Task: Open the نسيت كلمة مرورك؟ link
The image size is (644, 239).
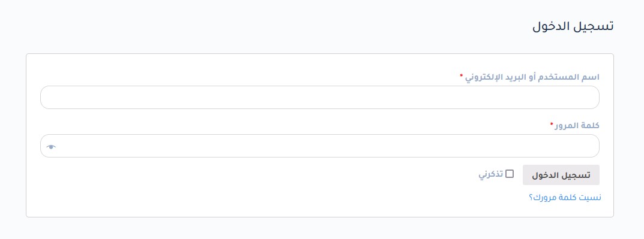Action: [x=565, y=198]
